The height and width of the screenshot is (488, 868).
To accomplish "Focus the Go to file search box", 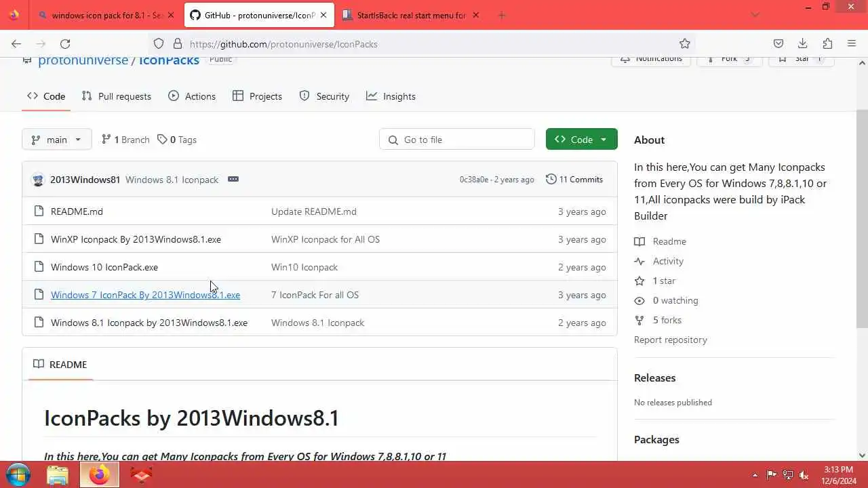I will point(457,140).
